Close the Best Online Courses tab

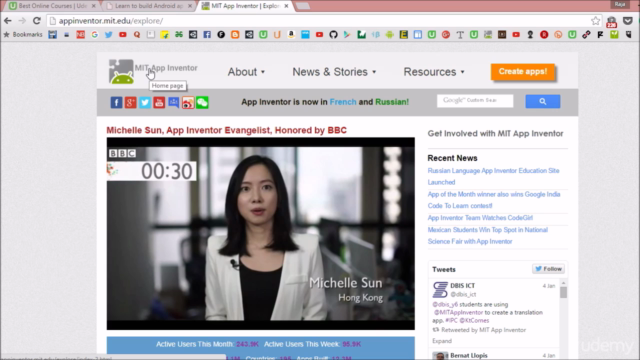coord(93,6)
